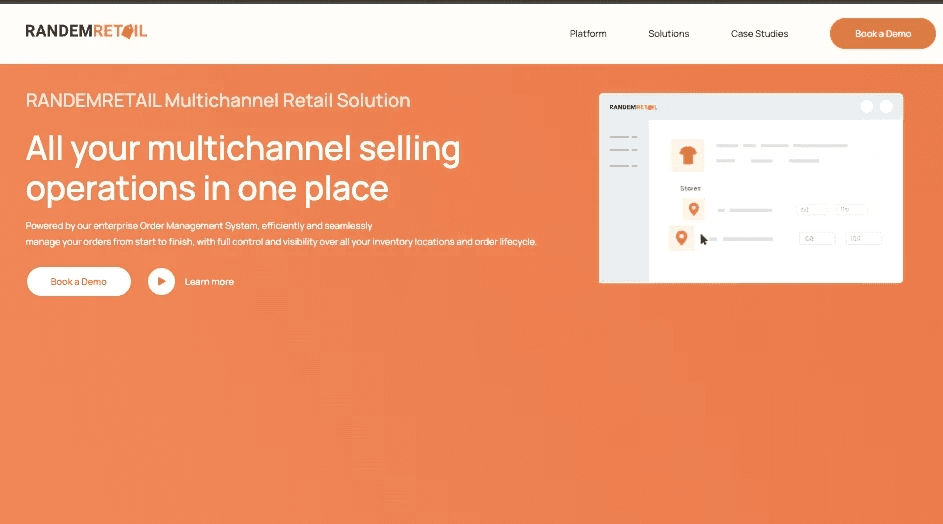The width and height of the screenshot is (943, 524).
Task: Click the lower store location pin icon
Action: coord(681,238)
